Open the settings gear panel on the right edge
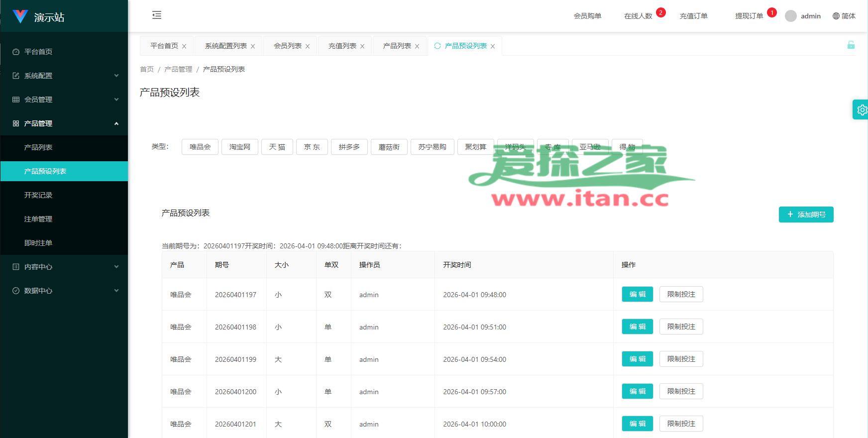This screenshot has height=438, width=868. [862, 110]
